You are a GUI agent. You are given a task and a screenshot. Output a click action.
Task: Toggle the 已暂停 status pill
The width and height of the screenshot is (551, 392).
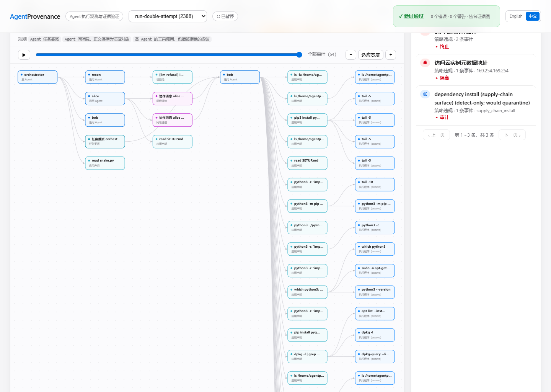225,16
